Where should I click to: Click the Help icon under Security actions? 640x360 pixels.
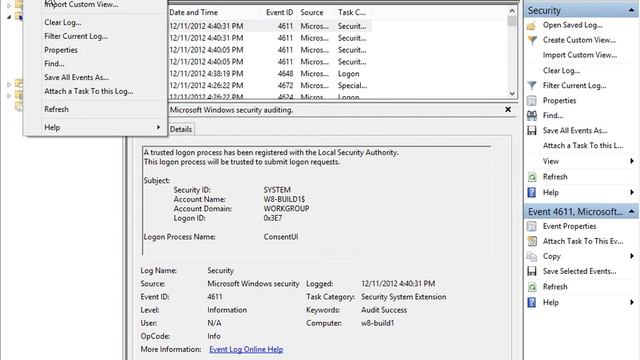tap(532, 192)
